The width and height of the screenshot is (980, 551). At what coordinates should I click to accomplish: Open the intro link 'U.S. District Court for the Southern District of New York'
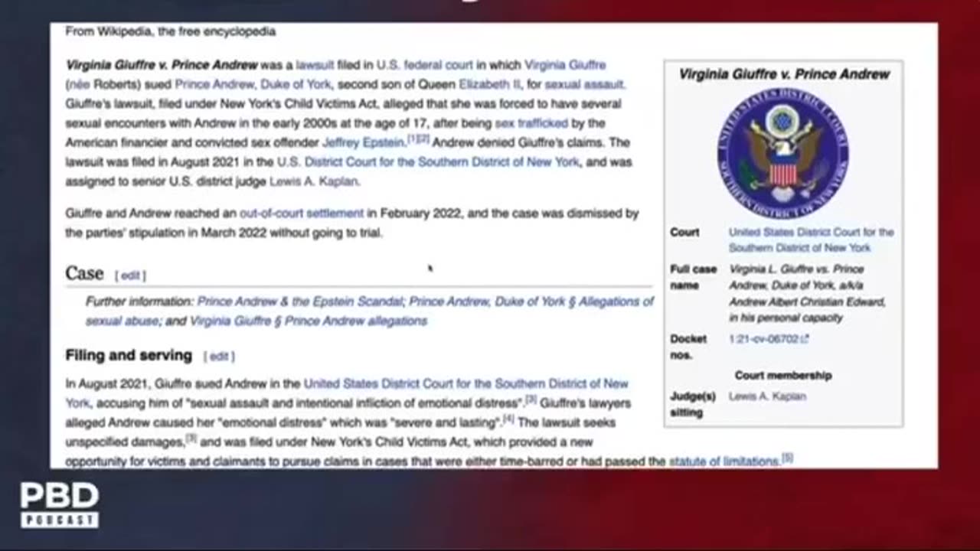[429, 162]
